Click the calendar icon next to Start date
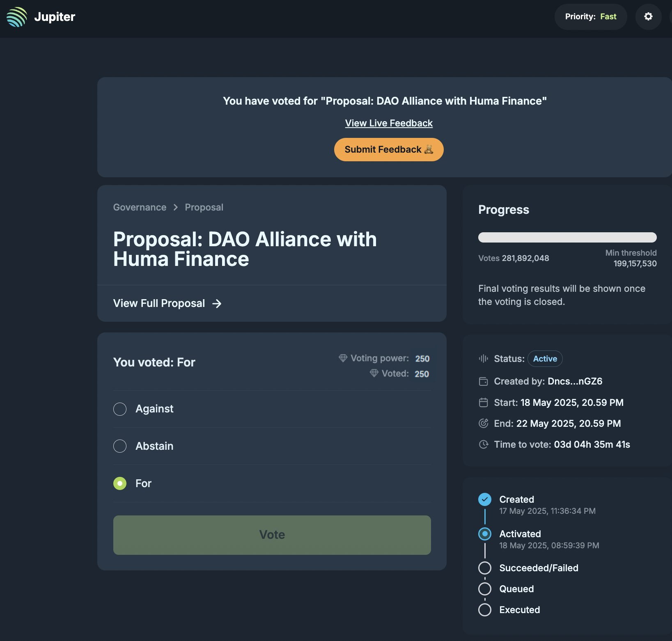The width and height of the screenshot is (672, 641). point(484,403)
